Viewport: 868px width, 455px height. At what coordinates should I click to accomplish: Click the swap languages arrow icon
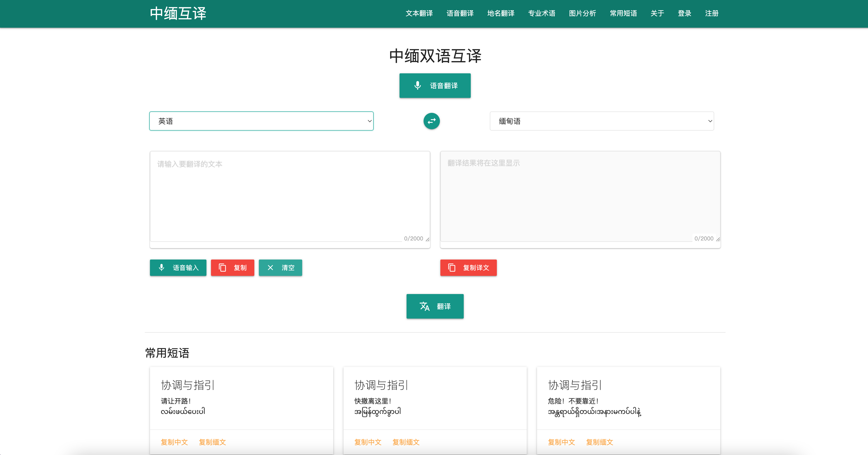[432, 121]
